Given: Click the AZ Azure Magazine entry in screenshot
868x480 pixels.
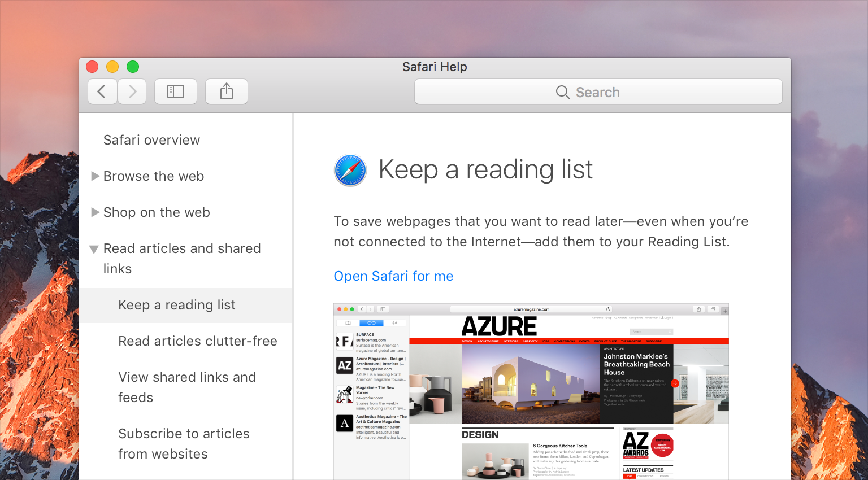Looking at the screenshot, I should pos(371,369).
